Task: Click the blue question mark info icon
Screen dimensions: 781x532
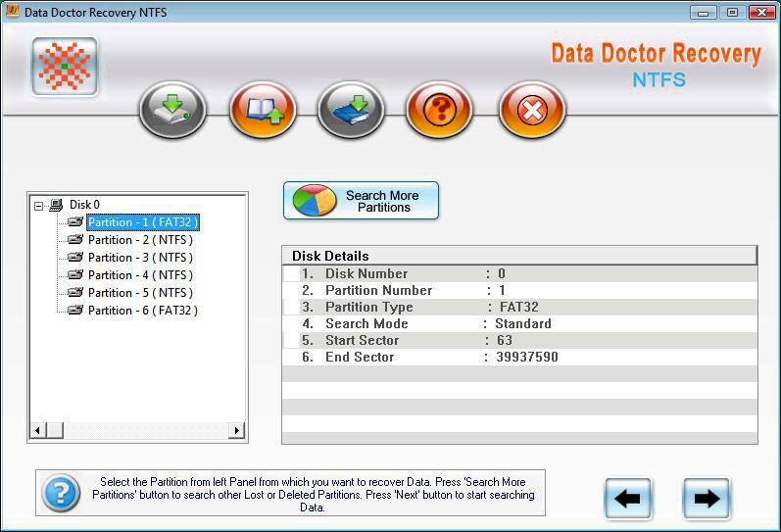Action: click(x=61, y=493)
